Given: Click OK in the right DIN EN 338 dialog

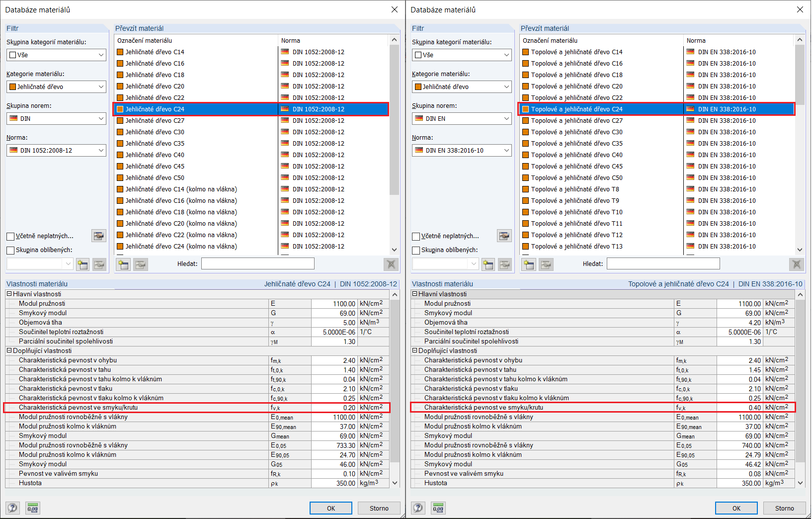Looking at the screenshot, I should 736,508.
